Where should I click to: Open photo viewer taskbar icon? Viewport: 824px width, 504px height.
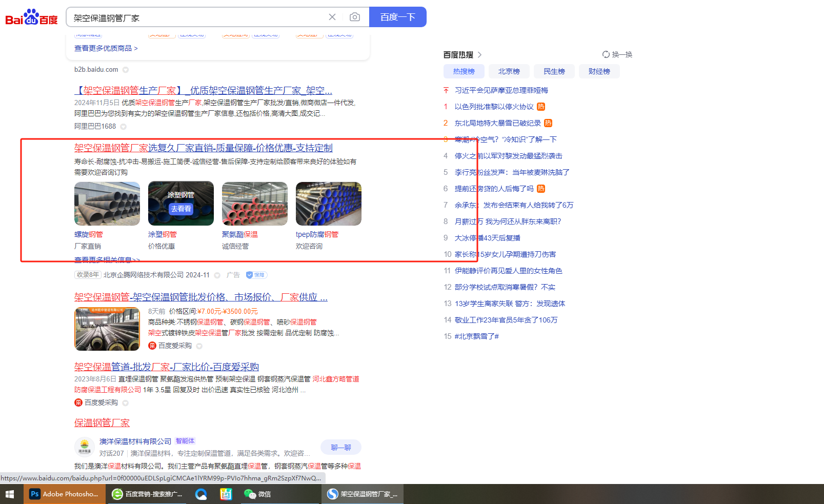coord(226,494)
